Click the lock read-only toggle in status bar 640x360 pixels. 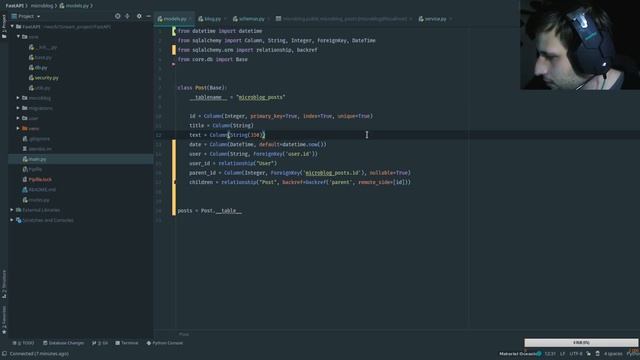point(589,353)
